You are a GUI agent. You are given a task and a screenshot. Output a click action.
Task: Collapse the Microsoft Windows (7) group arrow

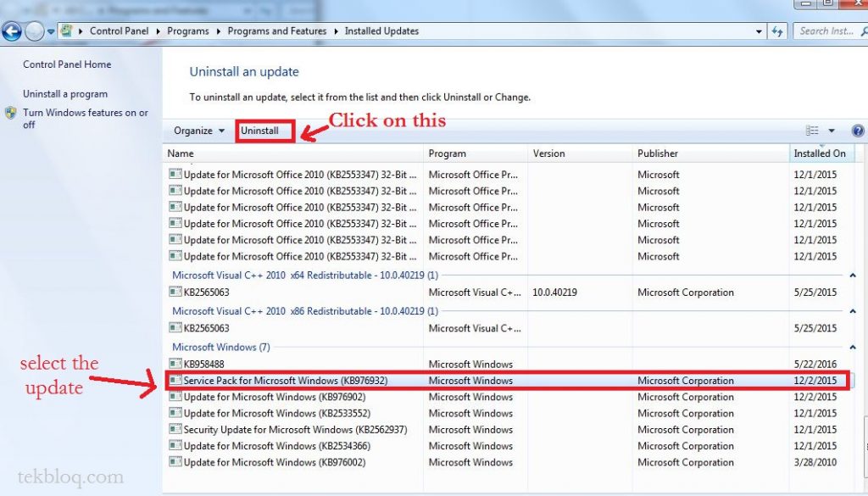(x=853, y=347)
